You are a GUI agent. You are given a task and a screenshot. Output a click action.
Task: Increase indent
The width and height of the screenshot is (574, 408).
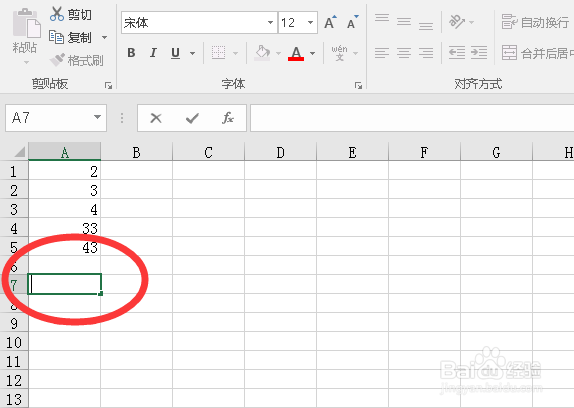pyautogui.click(x=479, y=53)
